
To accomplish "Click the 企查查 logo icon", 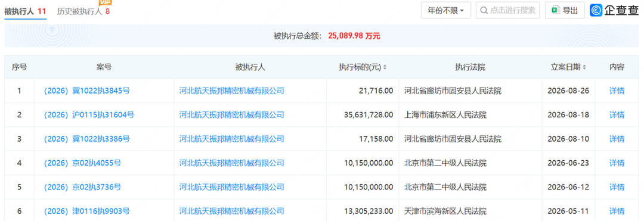I will tap(596, 10).
